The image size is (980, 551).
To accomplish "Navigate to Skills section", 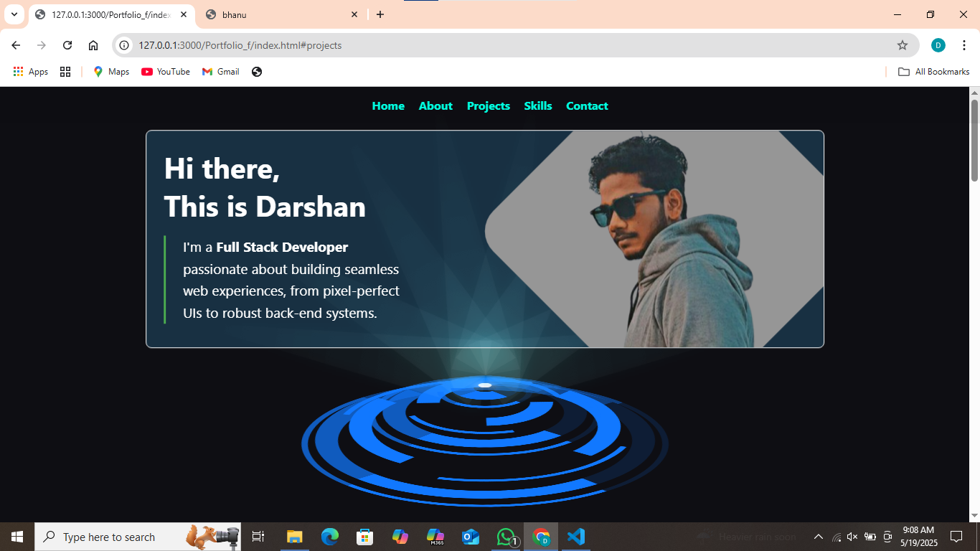I will point(538,106).
